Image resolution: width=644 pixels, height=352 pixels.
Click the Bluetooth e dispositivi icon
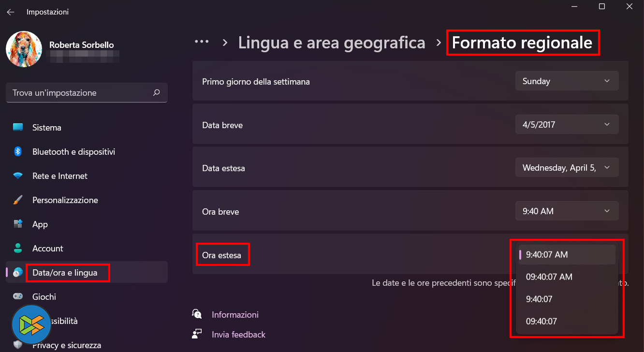18,152
